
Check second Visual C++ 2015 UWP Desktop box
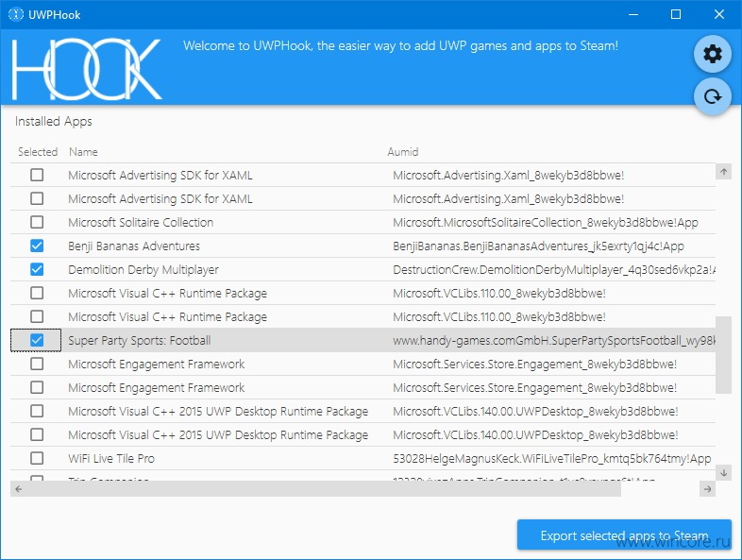37,434
